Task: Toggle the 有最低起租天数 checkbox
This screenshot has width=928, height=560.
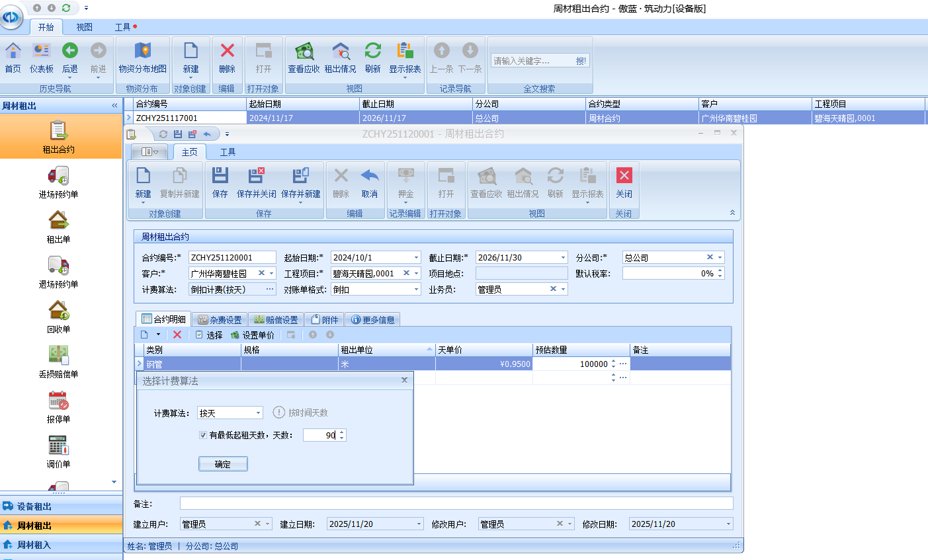Action: click(x=203, y=435)
